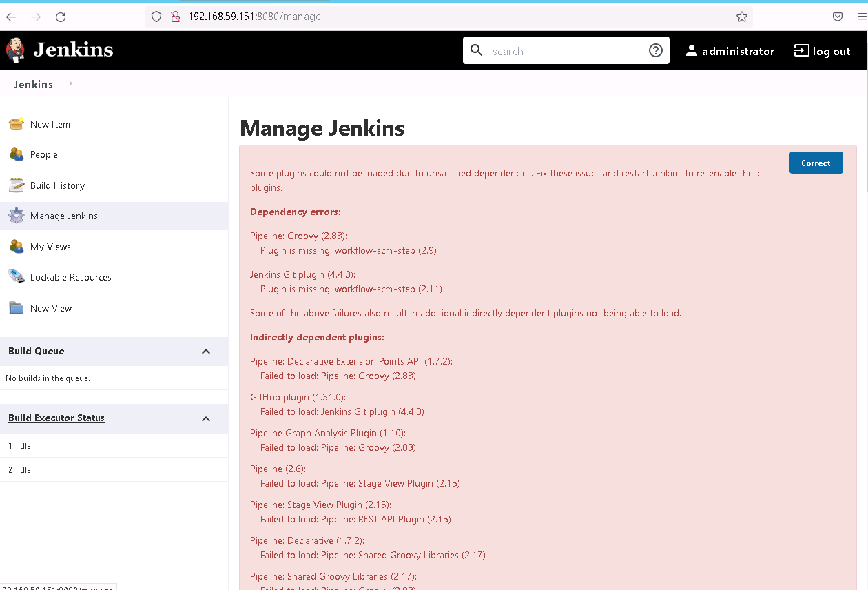Click 'Failed to load: Pipeline: REST API Plugin (2.15)'
The height and width of the screenshot is (590, 868).
356,519
